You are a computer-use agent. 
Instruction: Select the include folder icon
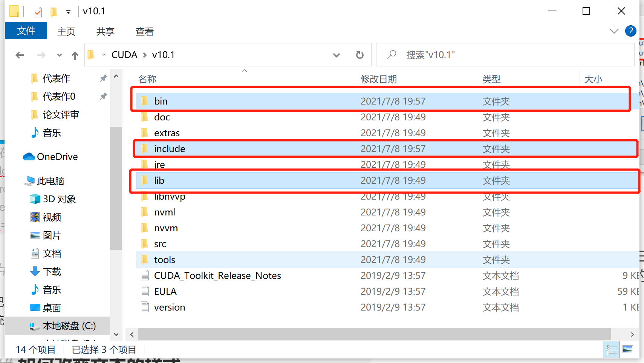144,149
